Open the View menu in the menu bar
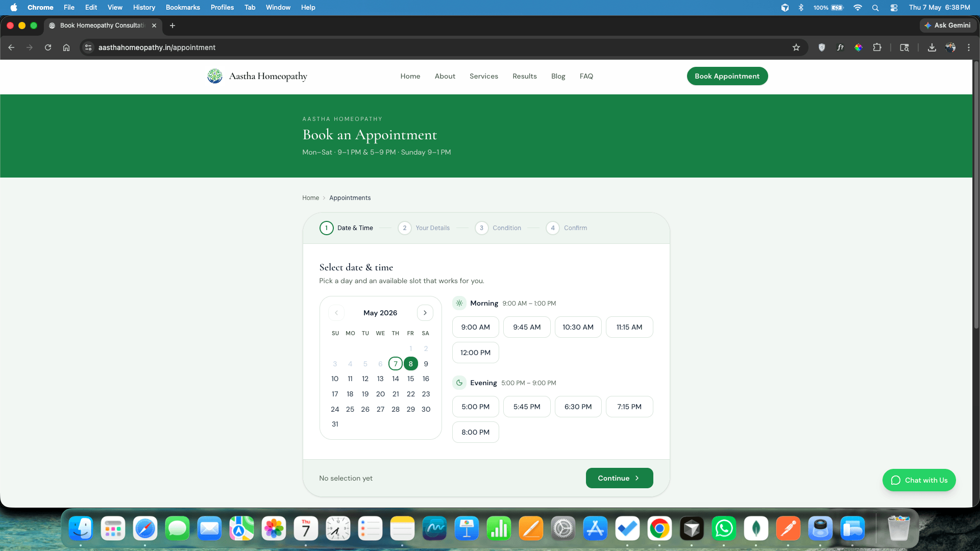 [115, 8]
